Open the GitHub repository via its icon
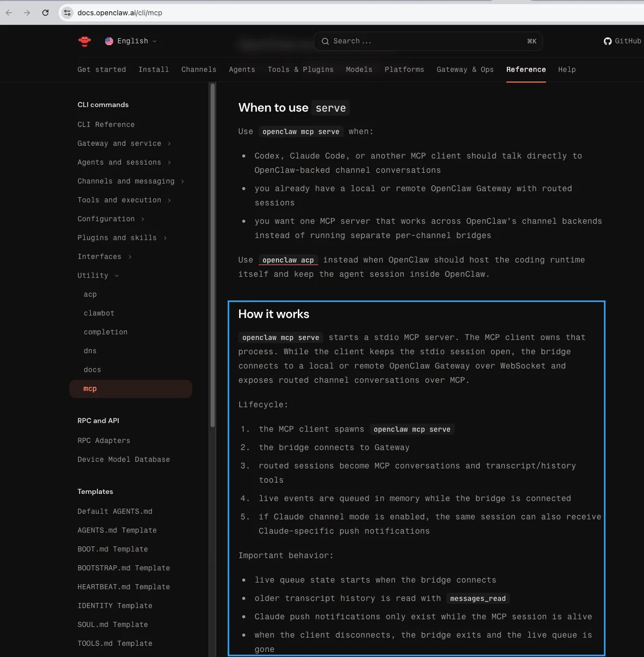The height and width of the screenshot is (657, 644). point(608,41)
